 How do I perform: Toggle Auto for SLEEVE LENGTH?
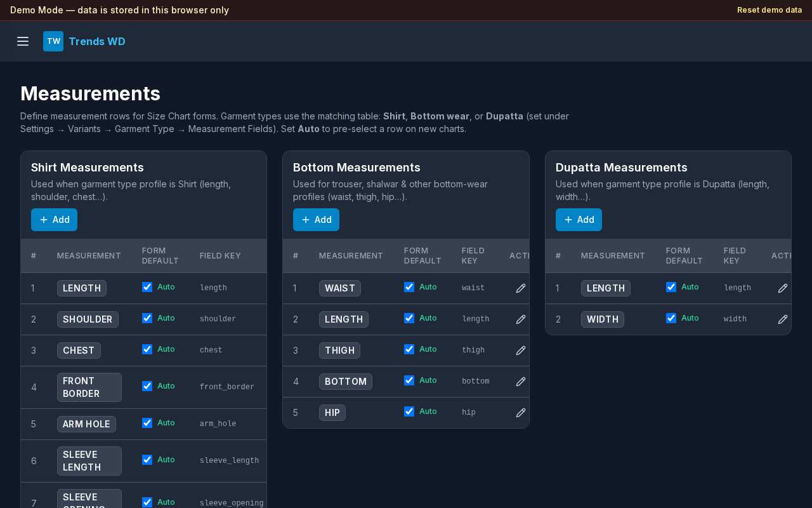(x=147, y=460)
